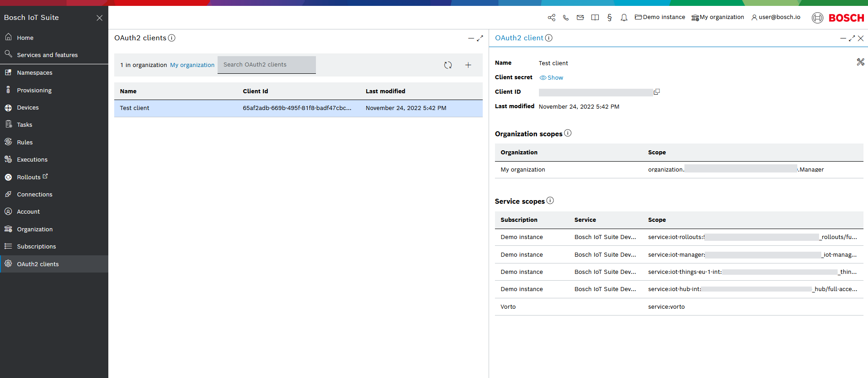Click the info icon next to Organization scopes
Viewport: 868px width, 378px height.
(x=567, y=133)
